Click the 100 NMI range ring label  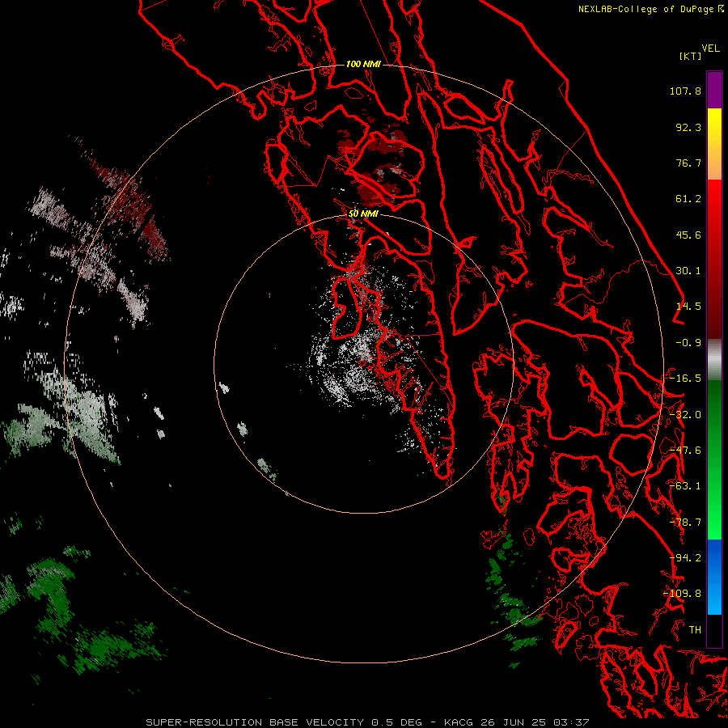point(363,64)
